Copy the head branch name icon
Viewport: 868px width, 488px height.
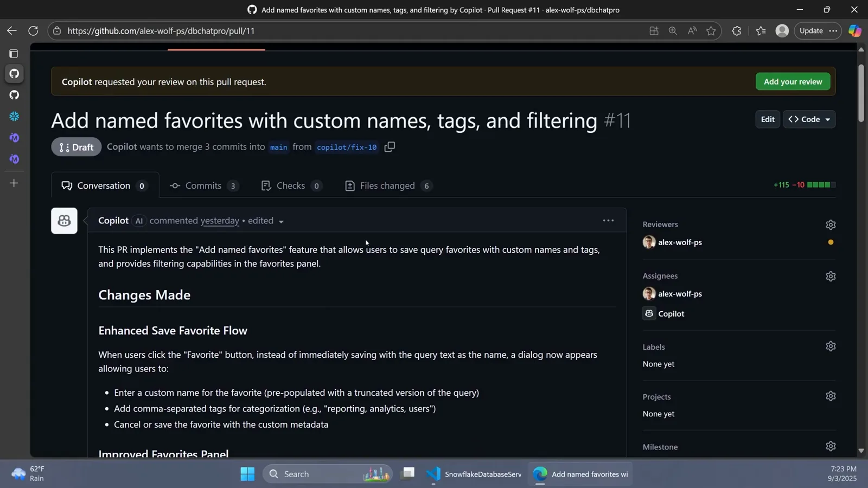pyautogui.click(x=390, y=147)
